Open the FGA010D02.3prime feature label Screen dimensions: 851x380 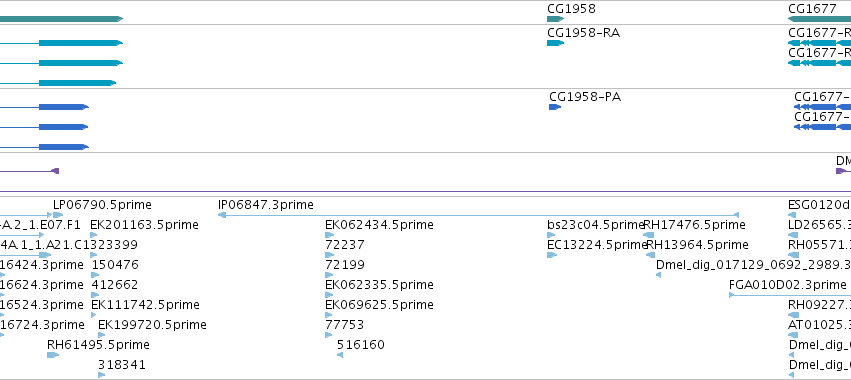coord(788,284)
